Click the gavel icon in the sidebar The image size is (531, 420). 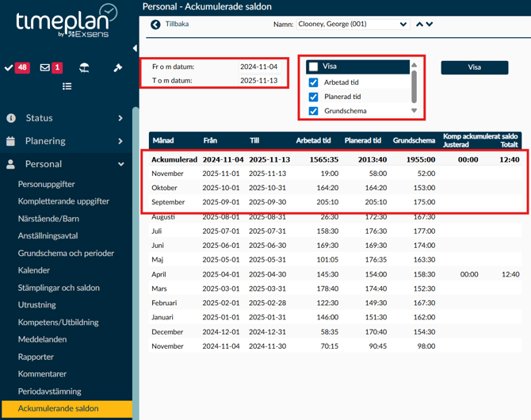point(118,68)
